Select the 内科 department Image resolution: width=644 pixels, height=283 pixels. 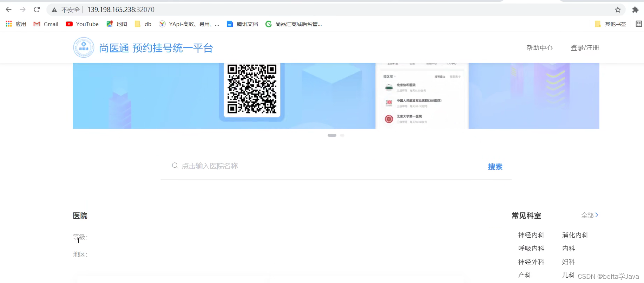569,248
